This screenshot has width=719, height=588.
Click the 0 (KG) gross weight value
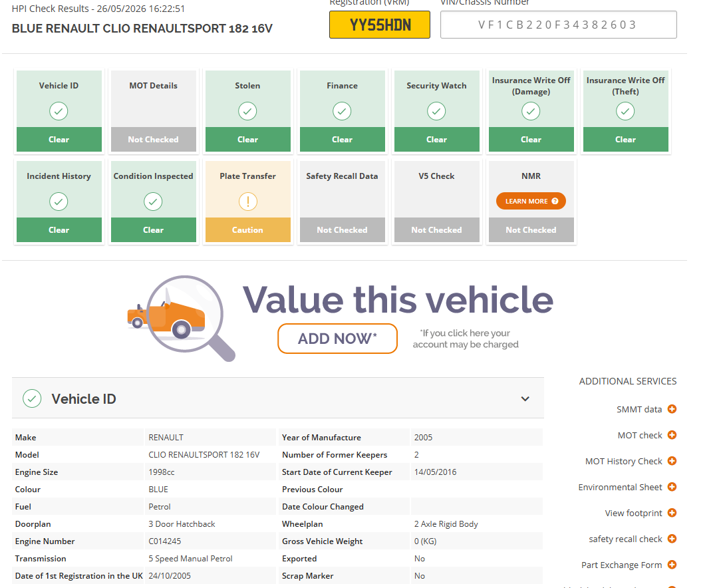coord(426,541)
